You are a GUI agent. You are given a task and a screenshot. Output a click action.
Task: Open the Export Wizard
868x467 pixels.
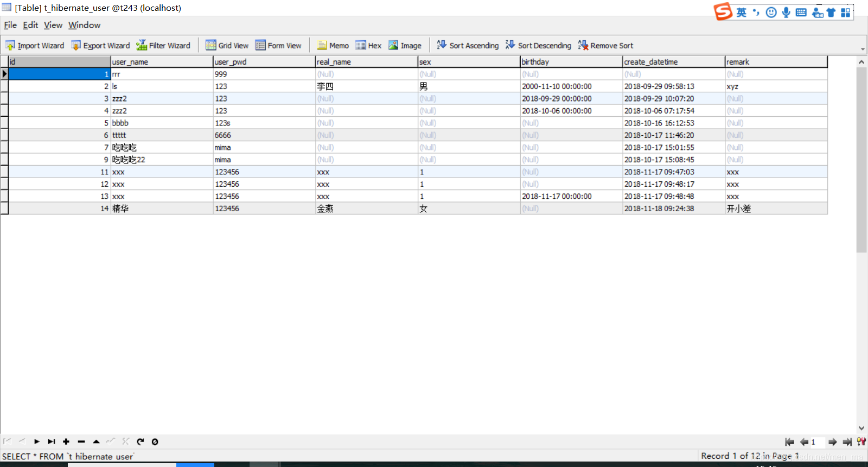pyautogui.click(x=100, y=46)
